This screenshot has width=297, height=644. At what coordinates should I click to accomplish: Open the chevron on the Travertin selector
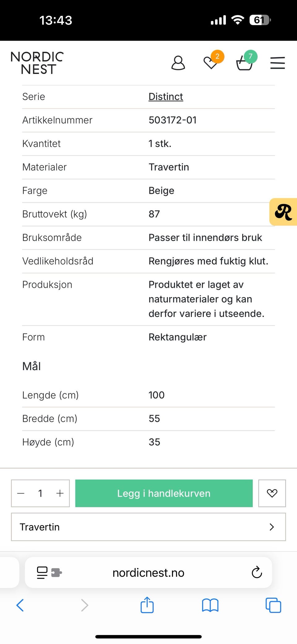click(x=272, y=527)
